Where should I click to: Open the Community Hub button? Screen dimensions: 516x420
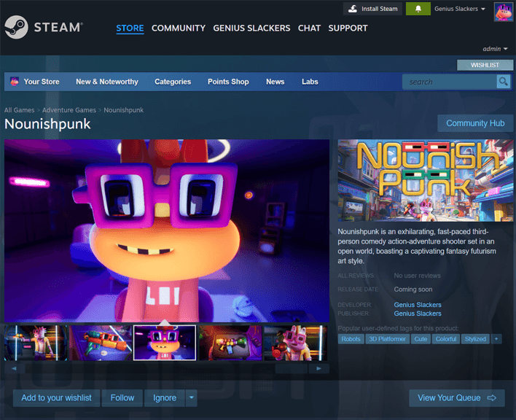click(475, 123)
